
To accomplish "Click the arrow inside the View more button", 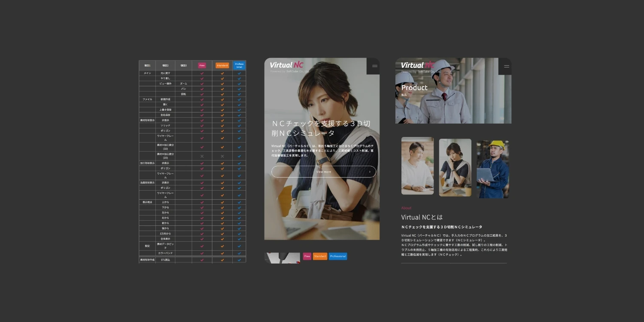I will click(369, 172).
